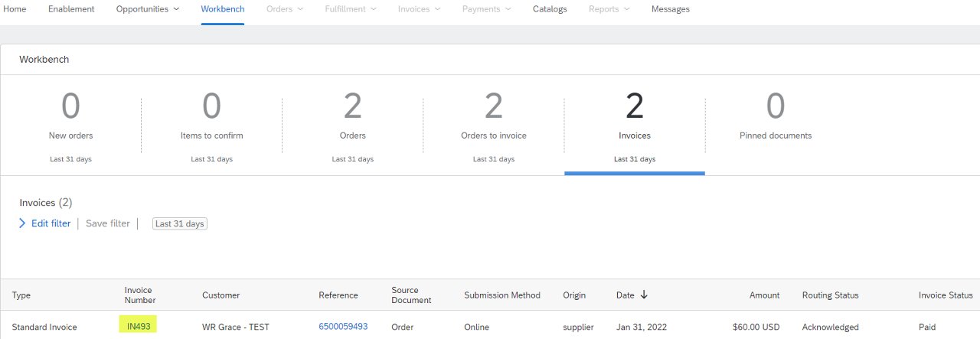Image resolution: width=980 pixels, height=339 pixels.
Task: Click the Amount column header
Action: [765, 295]
